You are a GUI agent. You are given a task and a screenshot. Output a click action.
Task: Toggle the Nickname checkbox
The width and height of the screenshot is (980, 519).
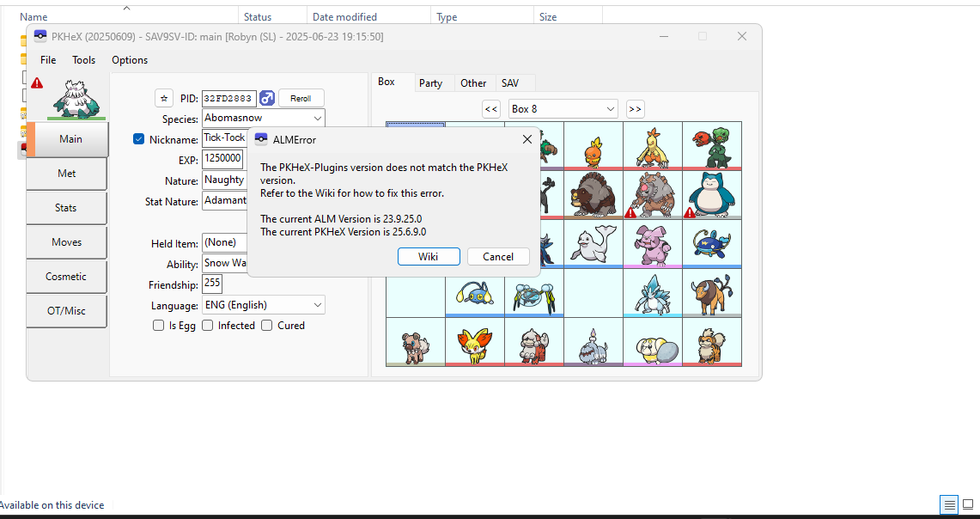point(139,139)
